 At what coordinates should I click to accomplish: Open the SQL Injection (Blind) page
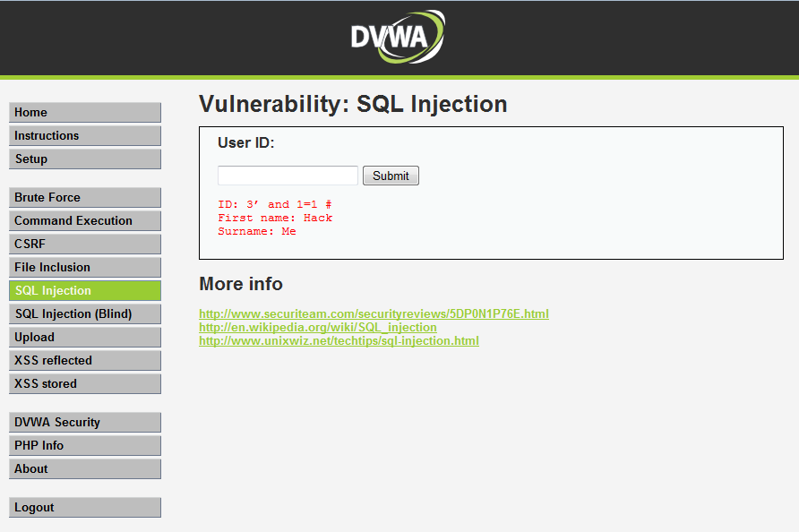(85, 313)
